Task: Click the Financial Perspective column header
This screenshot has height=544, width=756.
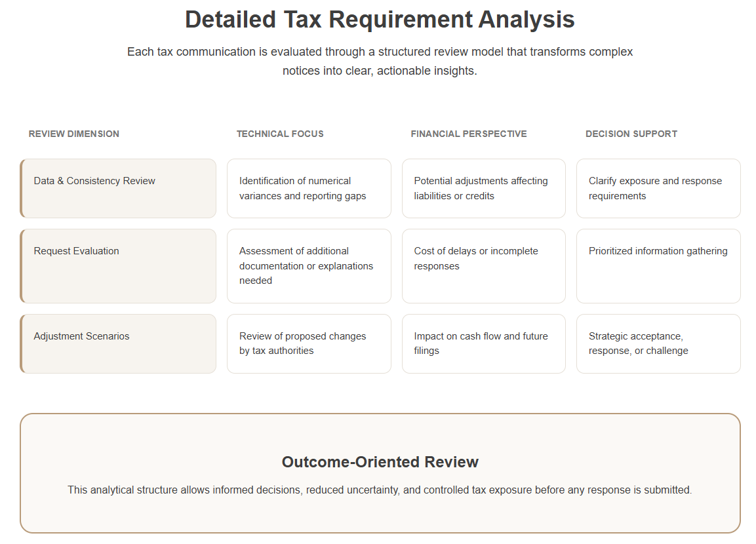Action: tap(469, 134)
